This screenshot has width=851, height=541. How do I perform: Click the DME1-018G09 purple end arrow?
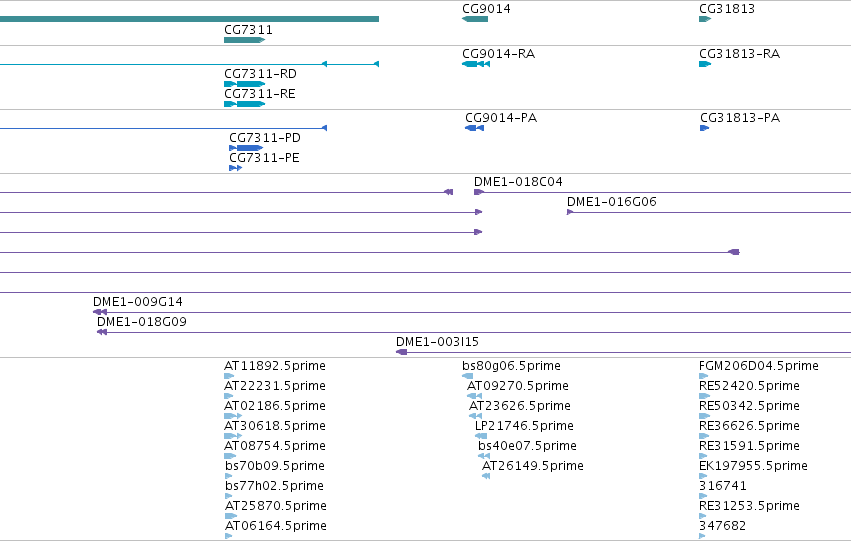101,332
